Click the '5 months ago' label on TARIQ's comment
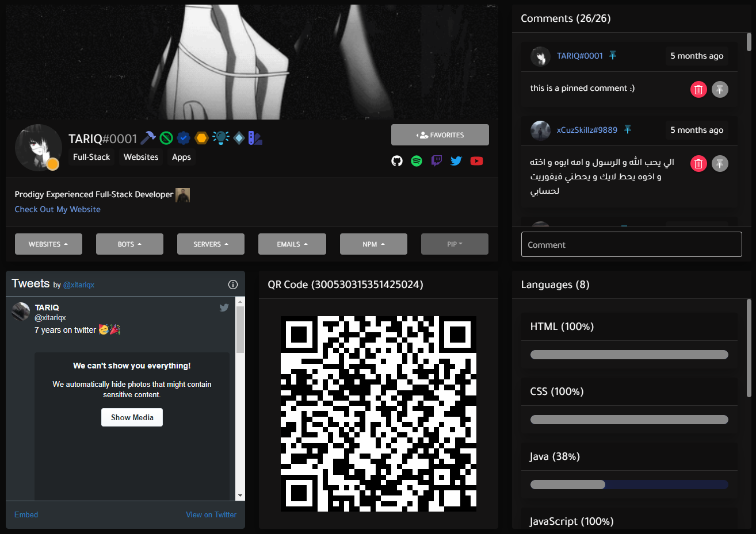The height and width of the screenshot is (534, 756). [697, 56]
